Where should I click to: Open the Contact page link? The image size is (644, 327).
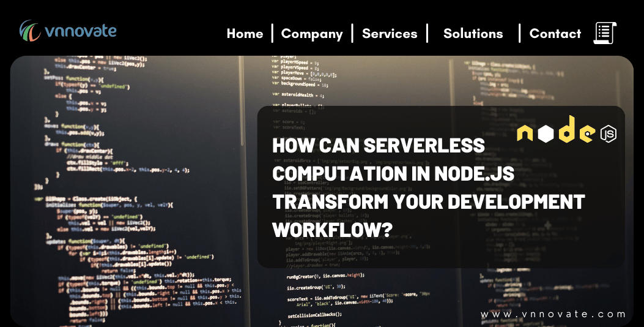555,34
